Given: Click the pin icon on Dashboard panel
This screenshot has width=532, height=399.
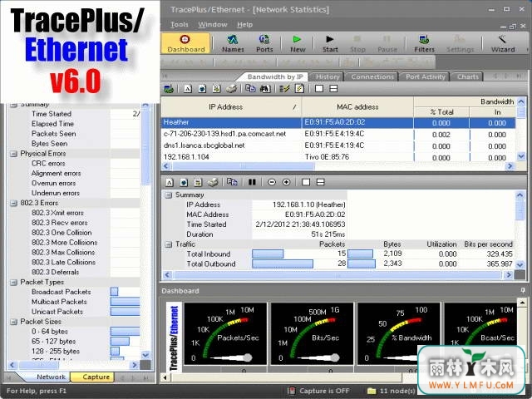Looking at the screenshot, I should pos(523,290).
